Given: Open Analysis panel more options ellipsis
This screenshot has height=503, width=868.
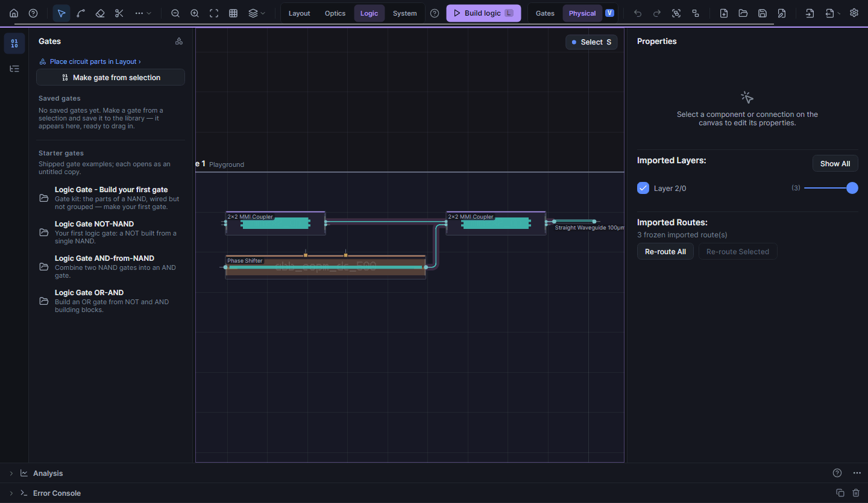Looking at the screenshot, I should pyautogui.click(x=857, y=473).
